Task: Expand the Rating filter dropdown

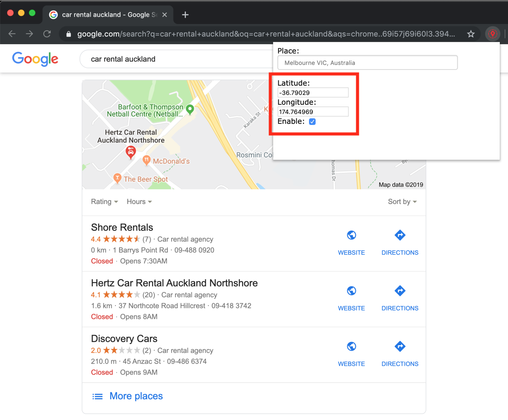Action: pyautogui.click(x=104, y=202)
